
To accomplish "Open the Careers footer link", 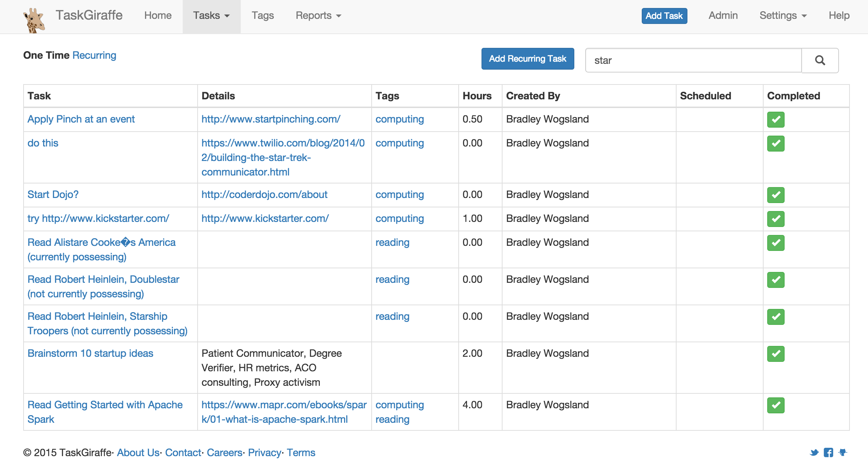I will (224, 452).
